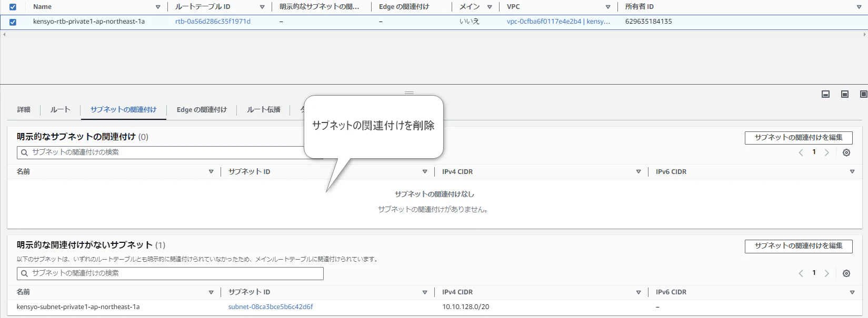Switch to the ルート tab
The width and height of the screenshot is (868, 318).
click(61, 109)
